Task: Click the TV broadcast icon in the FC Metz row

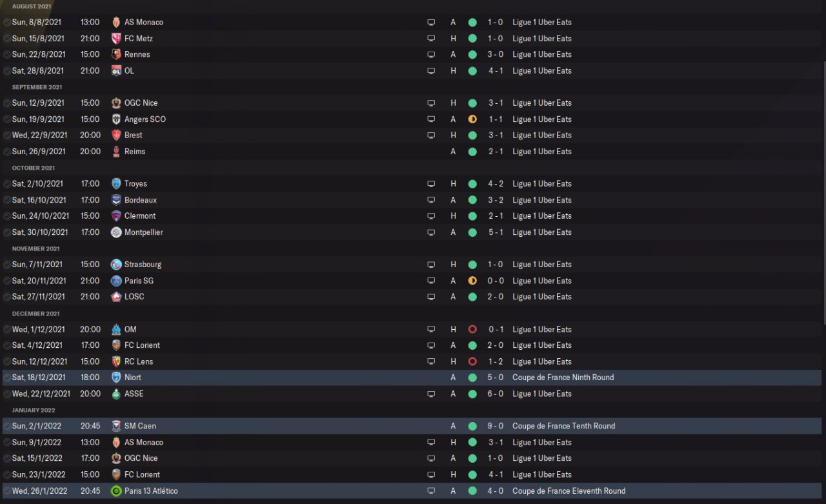Action: [x=431, y=38]
